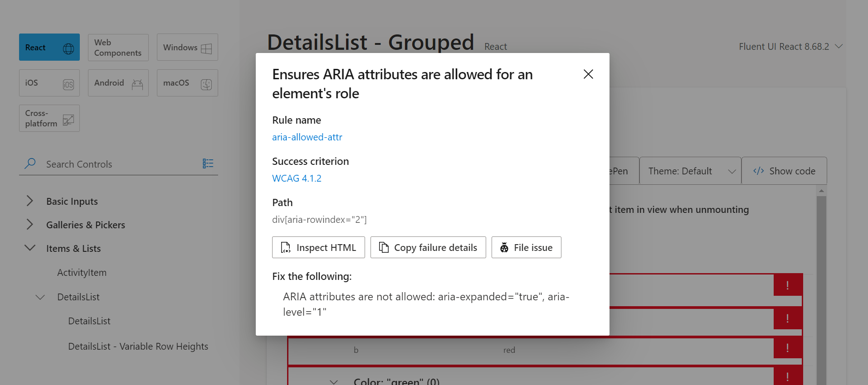The height and width of the screenshot is (385, 868).
Task: Select the Windows platform tile
Action: point(187,47)
